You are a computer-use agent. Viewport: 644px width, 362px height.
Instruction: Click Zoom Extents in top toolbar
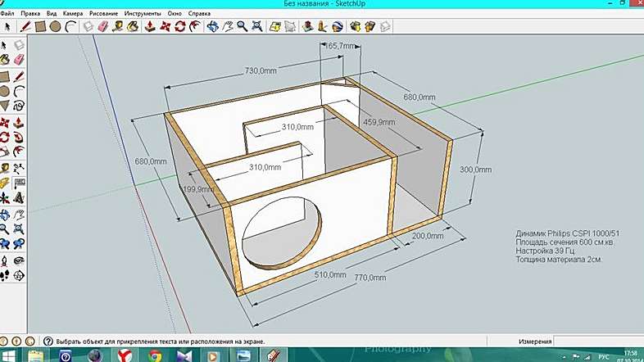click(257, 27)
